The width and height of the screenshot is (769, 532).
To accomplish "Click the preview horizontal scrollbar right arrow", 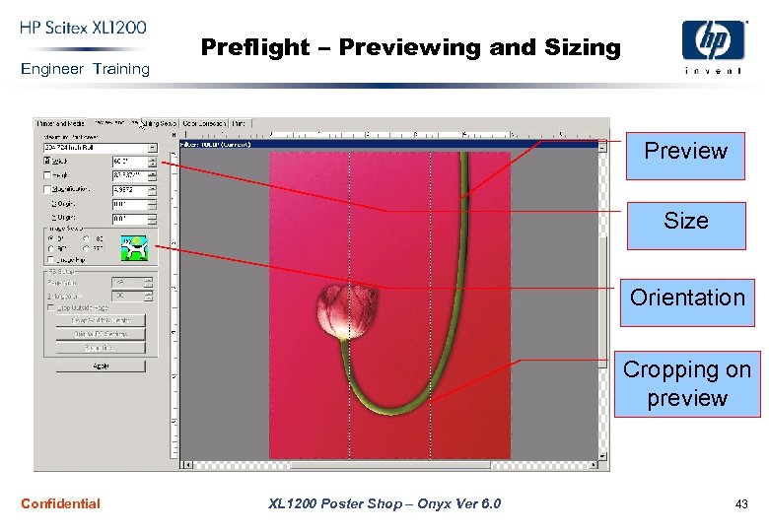I will click(x=594, y=464).
